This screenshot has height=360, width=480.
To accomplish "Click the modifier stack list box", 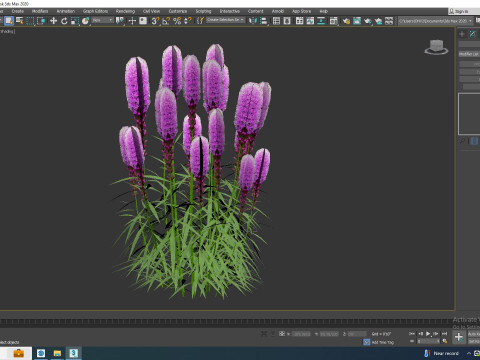I will 469,114.
